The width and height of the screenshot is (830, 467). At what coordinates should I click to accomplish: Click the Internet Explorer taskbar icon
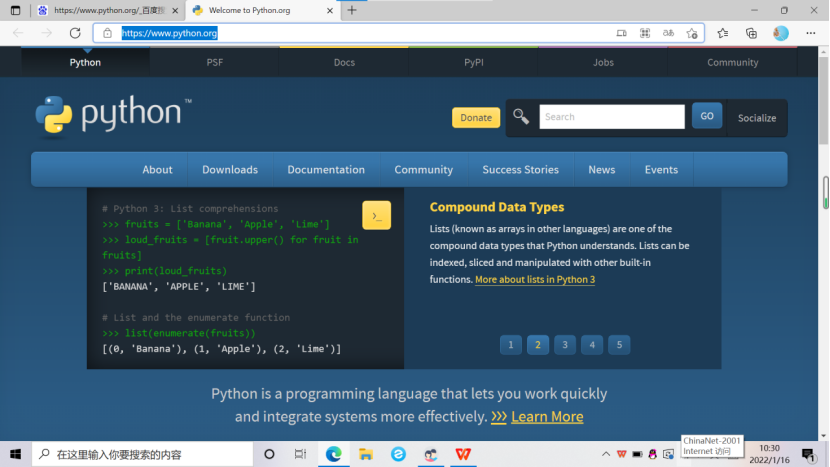(x=398, y=454)
